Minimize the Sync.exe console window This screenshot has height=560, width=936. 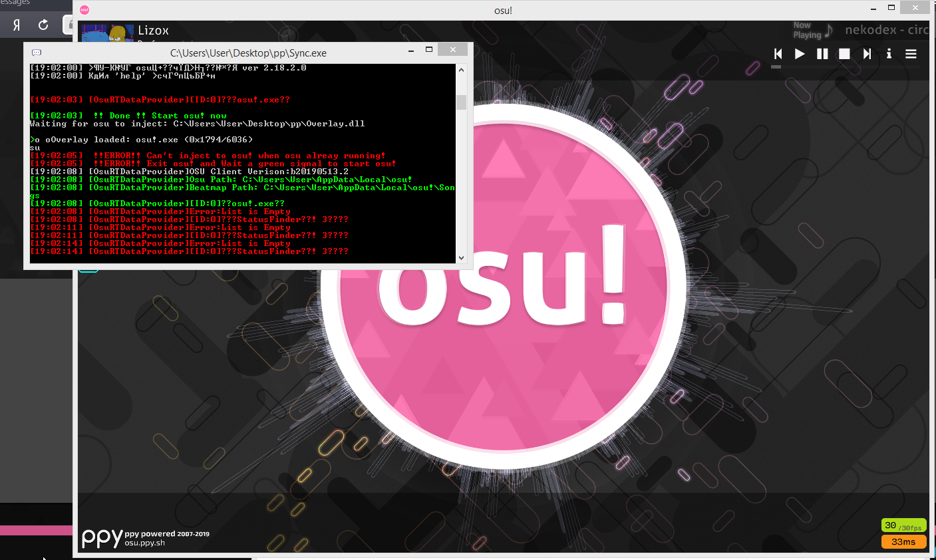[x=410, y=50]
